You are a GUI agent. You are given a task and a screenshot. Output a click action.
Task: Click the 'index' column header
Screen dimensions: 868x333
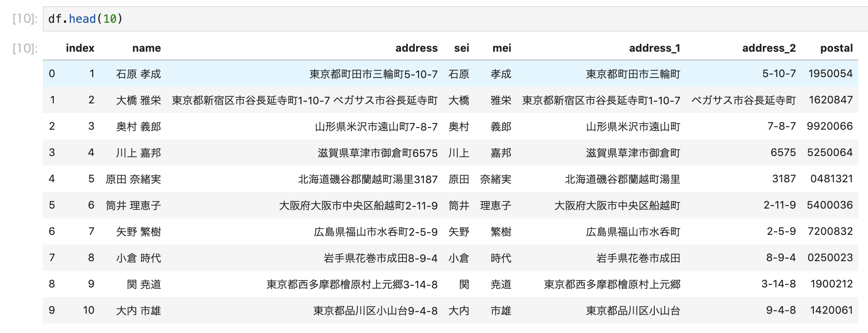pyautogui.click(x=80, y=48)
